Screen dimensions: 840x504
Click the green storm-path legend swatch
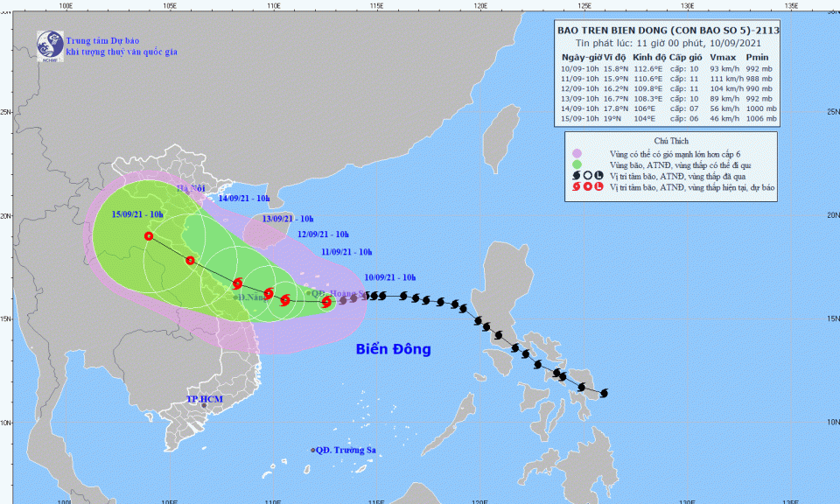tap(577, 164)
